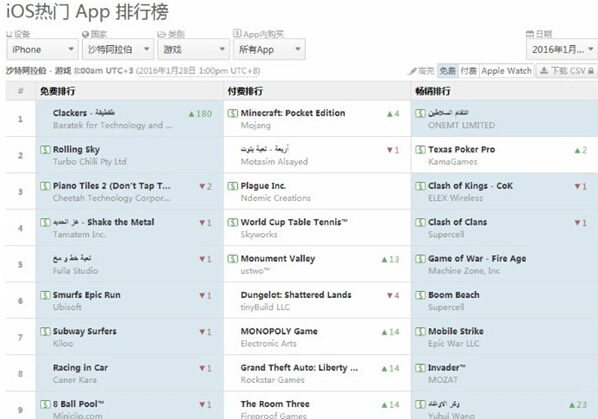Open Boom Beach app link
Image resolution: width=598 pixels, height=419 pixels.
pos(454,295)
